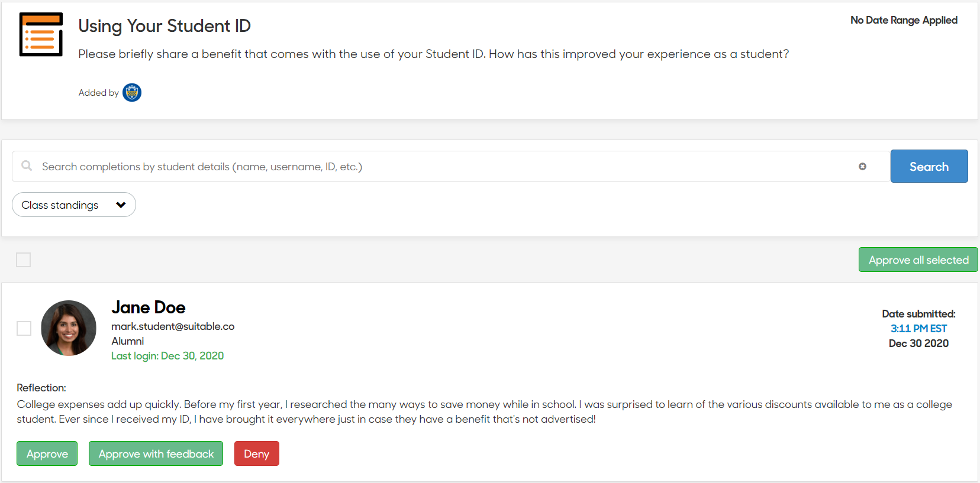Click the email mark.student@suitable.co
Screen dimensions: 980x483
tap(173, 326)
